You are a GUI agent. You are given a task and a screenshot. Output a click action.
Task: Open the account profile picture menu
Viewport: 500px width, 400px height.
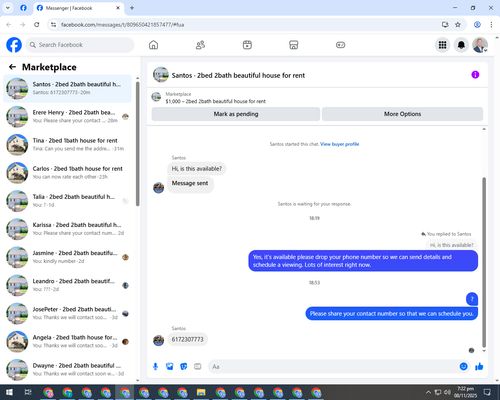pyautogui.click(x=480, y=45)
